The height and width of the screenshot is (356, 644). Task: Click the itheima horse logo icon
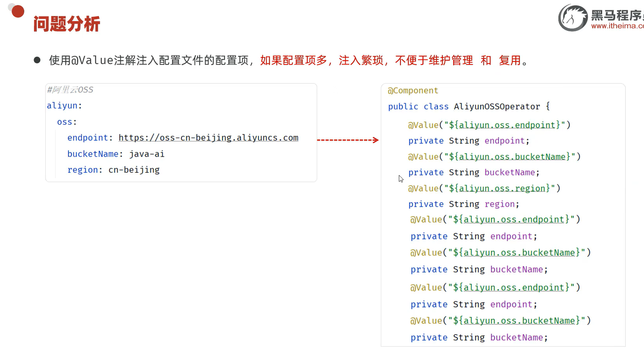573,18
